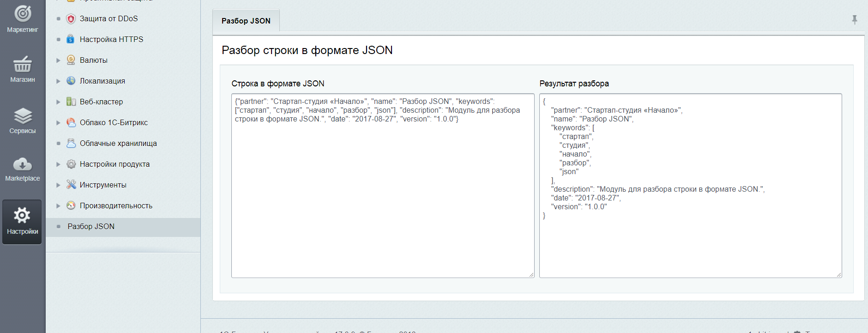Image resolution: width=868 pixels, height=333 pixels.
Task: Grab the JSON input textarea resize handle
Action: (531, 275)
